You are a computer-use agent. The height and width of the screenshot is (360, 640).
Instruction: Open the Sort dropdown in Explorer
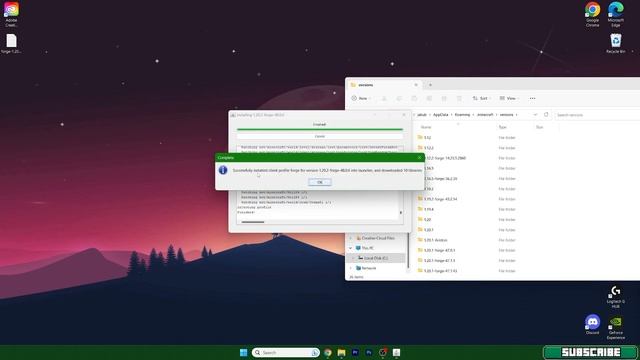pos(481,98)
